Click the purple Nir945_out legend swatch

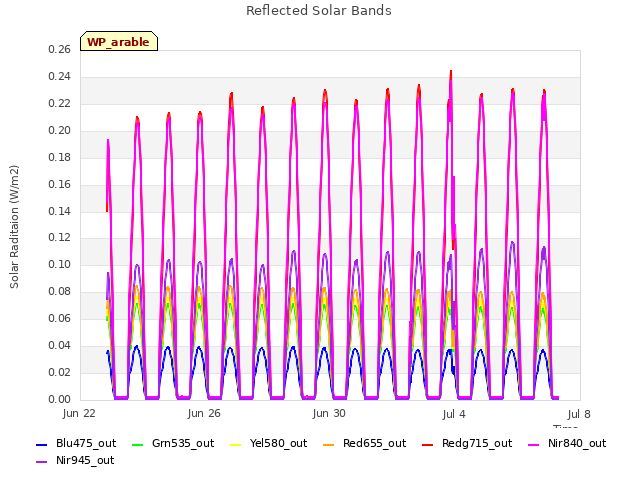(x=42, y=462)
